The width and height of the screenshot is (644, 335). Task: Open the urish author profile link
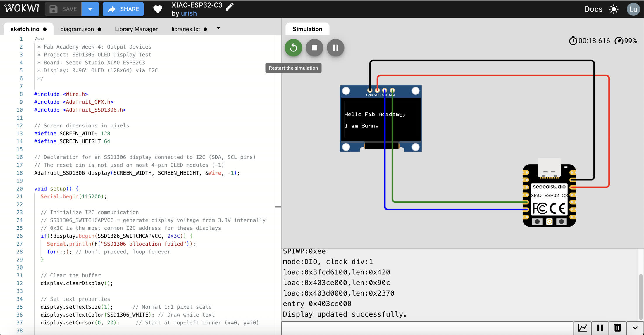189,13
